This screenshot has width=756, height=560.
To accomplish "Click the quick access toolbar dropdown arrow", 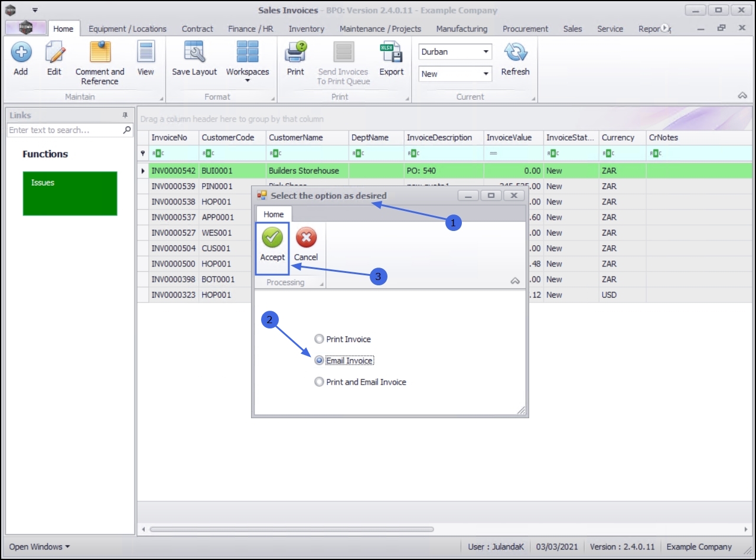I will click(35, 10).
